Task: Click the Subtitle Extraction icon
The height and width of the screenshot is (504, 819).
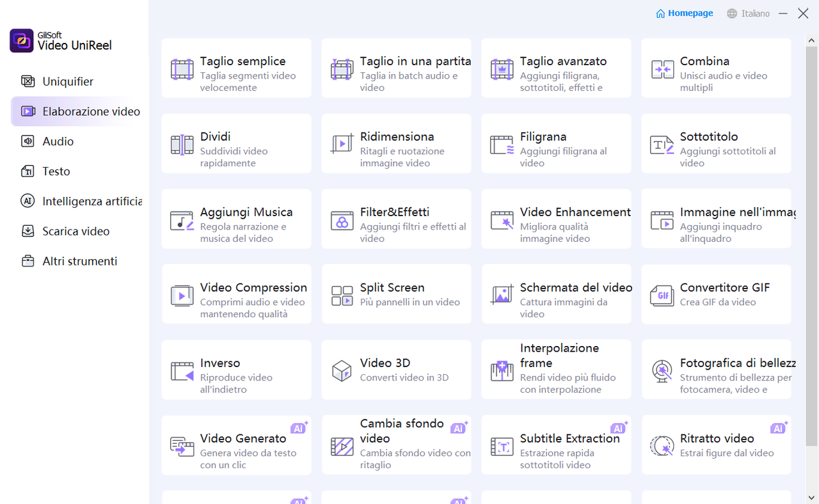Action: coord(502,446)
